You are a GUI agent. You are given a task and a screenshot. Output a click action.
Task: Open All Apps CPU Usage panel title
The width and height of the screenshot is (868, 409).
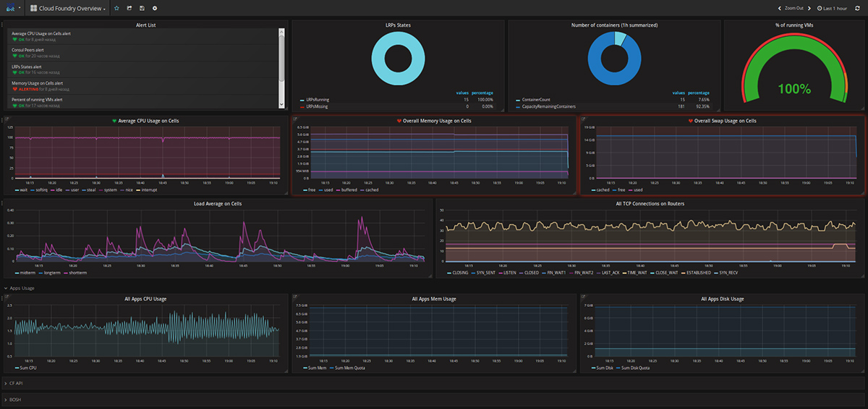tap(145, 299)
